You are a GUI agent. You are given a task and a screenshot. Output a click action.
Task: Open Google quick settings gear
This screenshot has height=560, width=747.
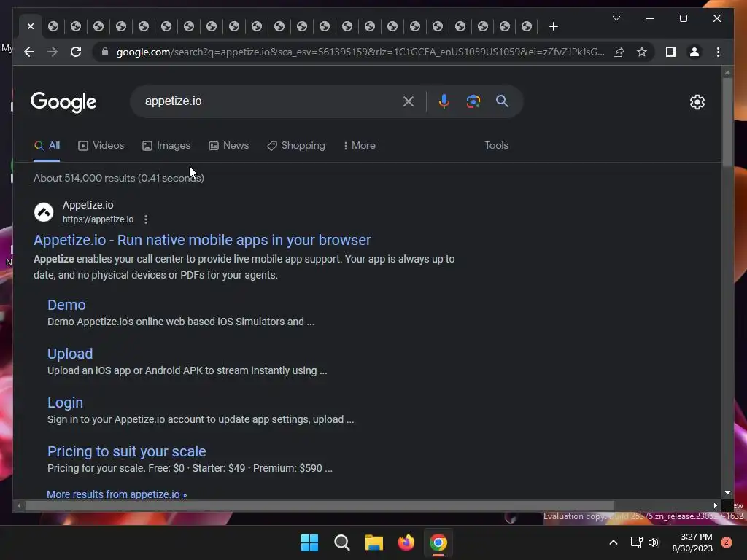point(697,102)
